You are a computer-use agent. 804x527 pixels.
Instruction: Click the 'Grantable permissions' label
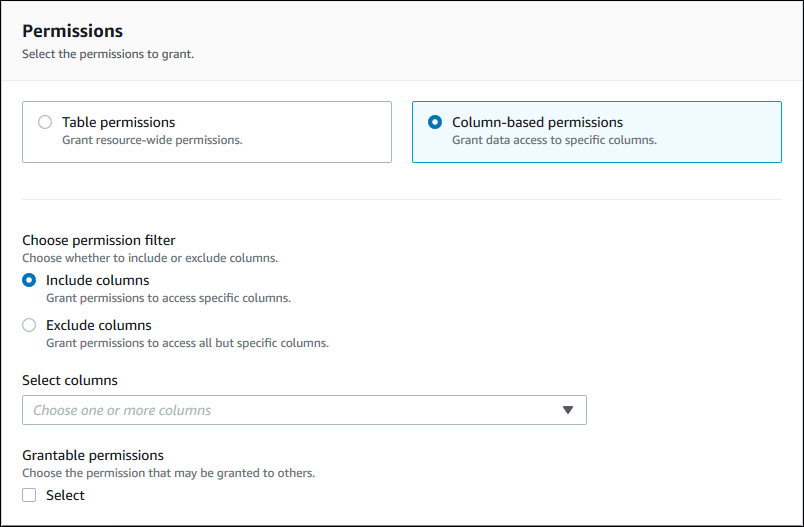click(93, 455)
